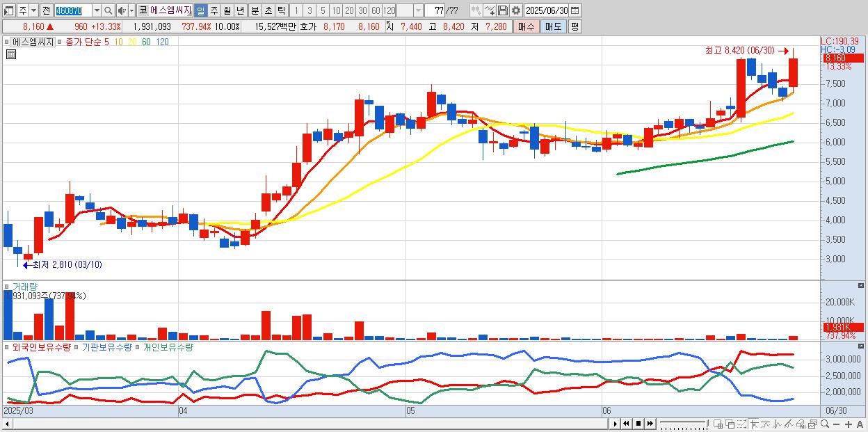Screen dimensions: 868x432
Task: Choose interval 3 button
Action: [310, 11]
